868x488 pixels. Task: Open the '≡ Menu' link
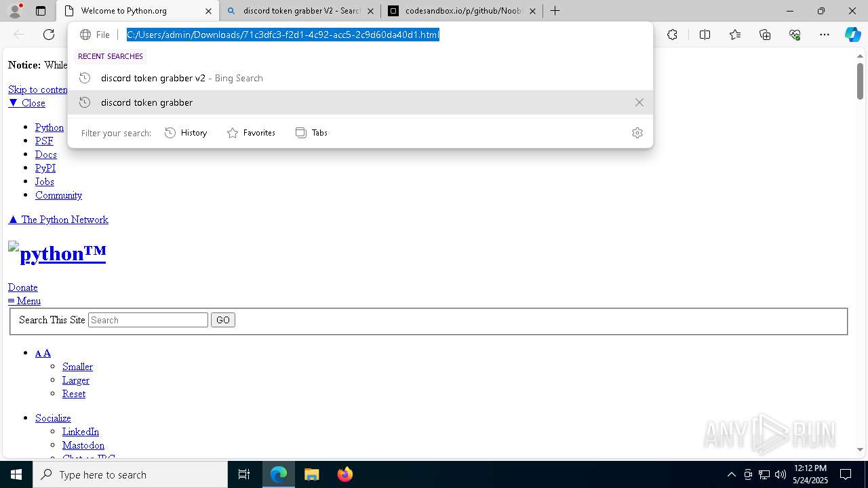point(24,301)
